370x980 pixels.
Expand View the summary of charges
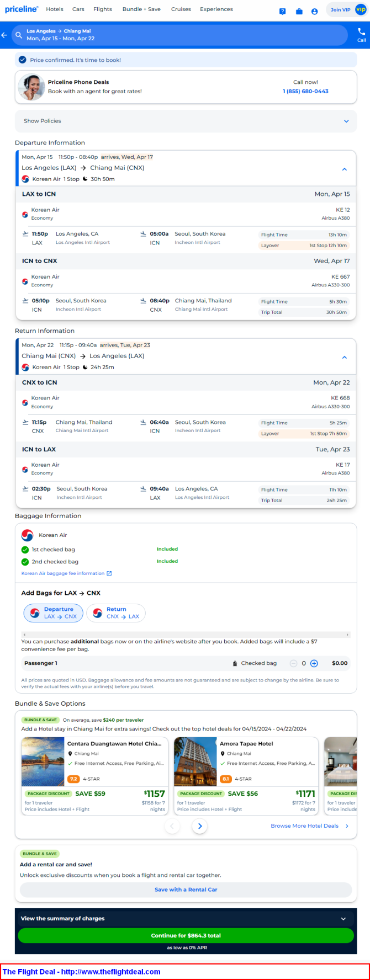(186, 918)
